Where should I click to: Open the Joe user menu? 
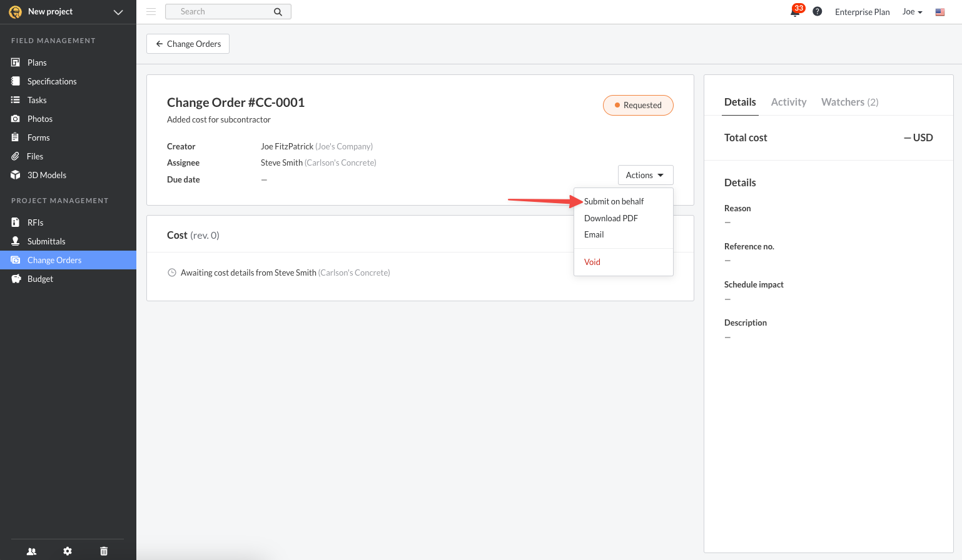click(912, 12)
